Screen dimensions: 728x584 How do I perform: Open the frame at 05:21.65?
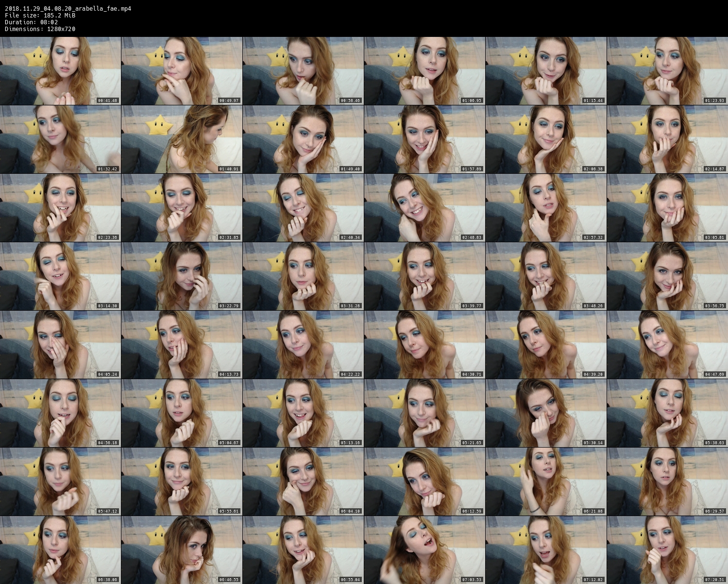[424, 413]
